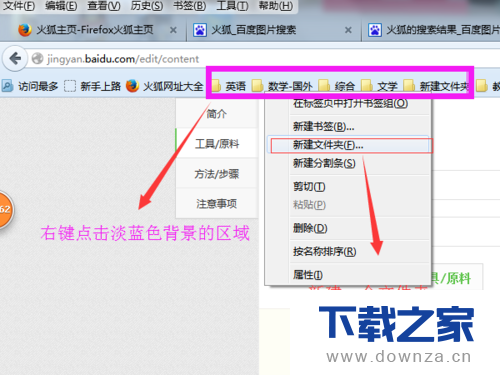Open the 火狐网址大全 bookmark

tap(165, 86)
